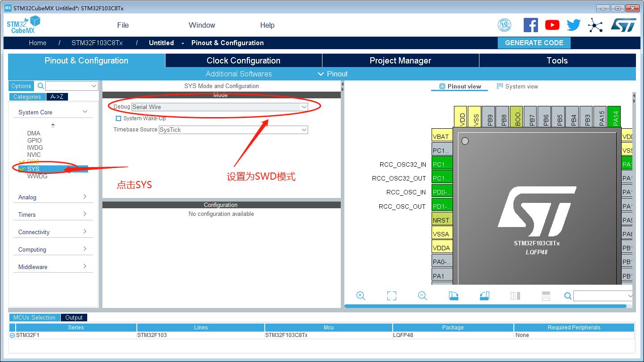The width and height of the screenshot is (644, 362).
Task: Enable the System Wake-Up checkbox
Action: (119, 118)
